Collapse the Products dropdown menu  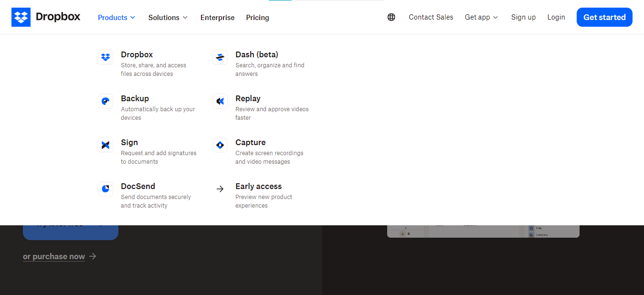point(116,17)
